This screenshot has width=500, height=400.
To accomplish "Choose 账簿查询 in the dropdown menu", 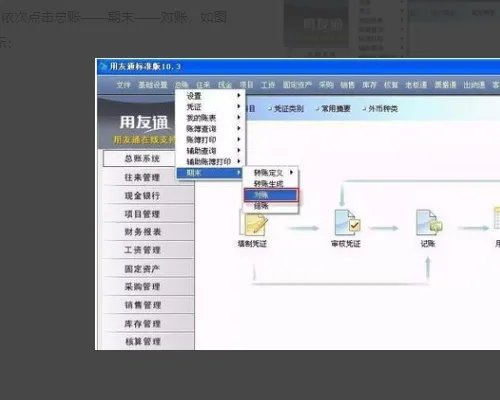I will point(210,129).
